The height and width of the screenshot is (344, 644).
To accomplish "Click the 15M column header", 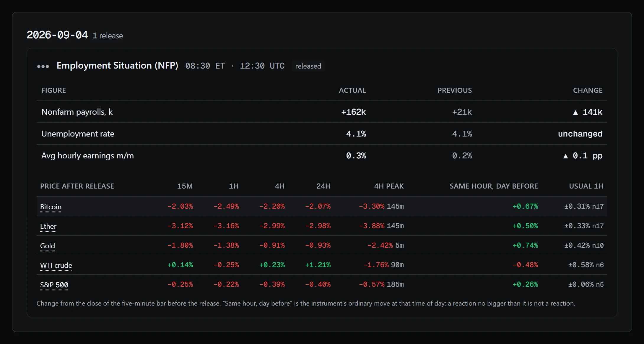I will pyautogui.click(x=185, y=186).
